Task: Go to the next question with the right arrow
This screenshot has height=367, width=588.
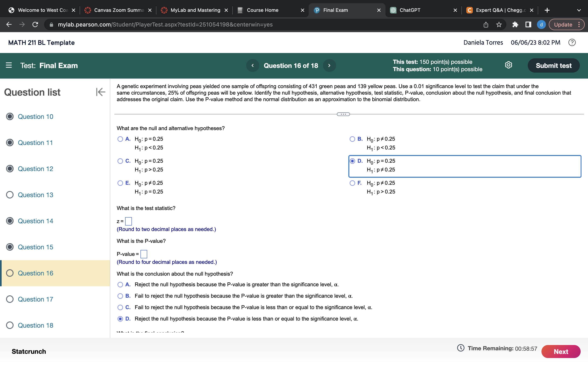Action: [x=329, y=65]
